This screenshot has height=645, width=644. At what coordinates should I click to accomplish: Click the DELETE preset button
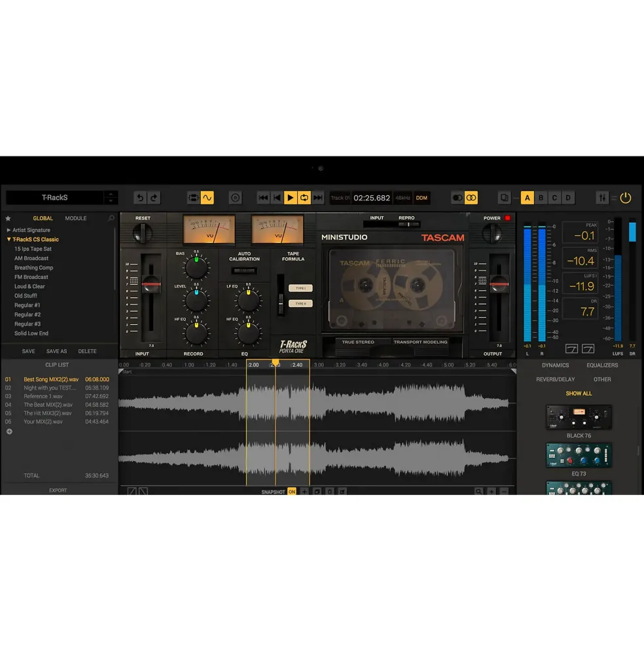(87, 351)
